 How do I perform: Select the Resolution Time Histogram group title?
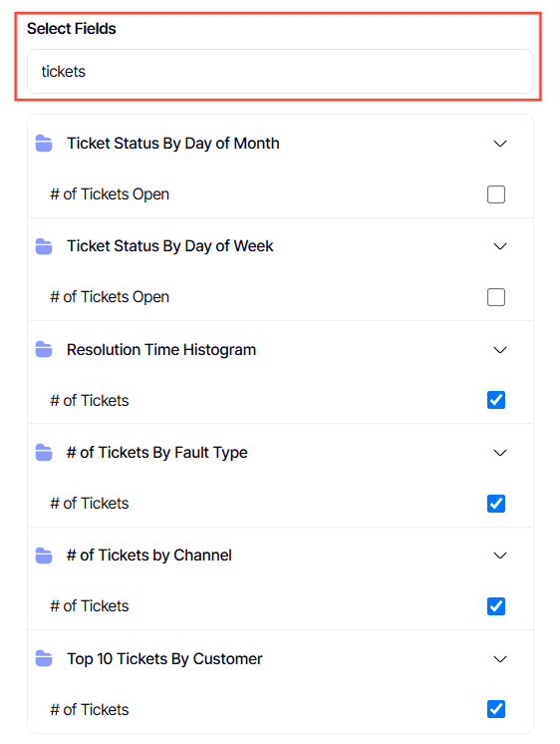[x=161, y=350]
